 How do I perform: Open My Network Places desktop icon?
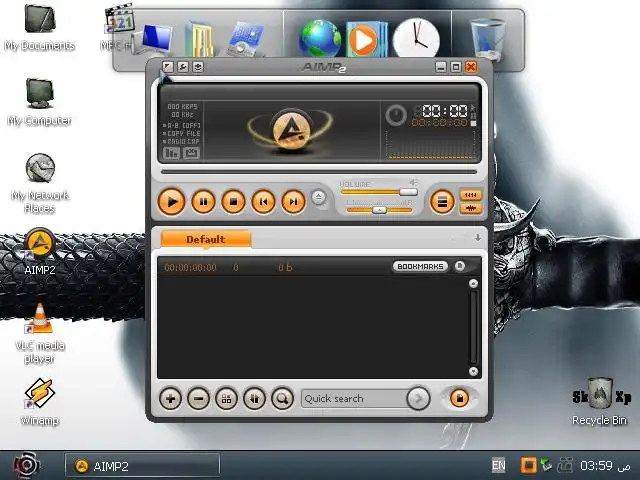click(40, 183)
